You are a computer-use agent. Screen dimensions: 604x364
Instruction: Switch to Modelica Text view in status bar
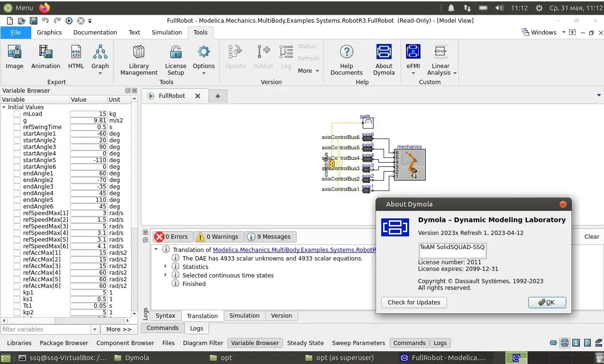tap(587, 343)
